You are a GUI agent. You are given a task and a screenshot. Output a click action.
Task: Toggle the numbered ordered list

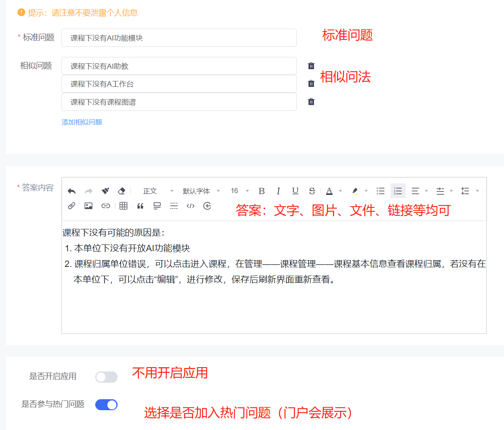pos(398,191)
